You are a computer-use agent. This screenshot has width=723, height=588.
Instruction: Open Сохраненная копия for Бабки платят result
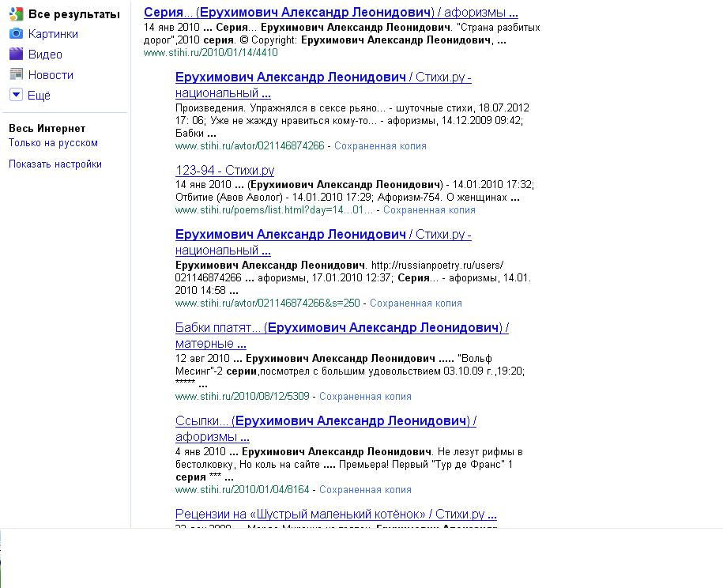click(365, 397)
